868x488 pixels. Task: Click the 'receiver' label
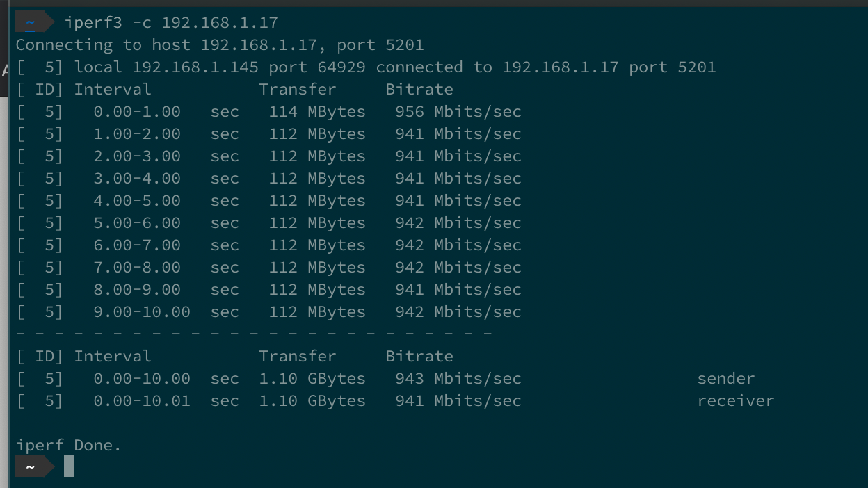(736, 401)
